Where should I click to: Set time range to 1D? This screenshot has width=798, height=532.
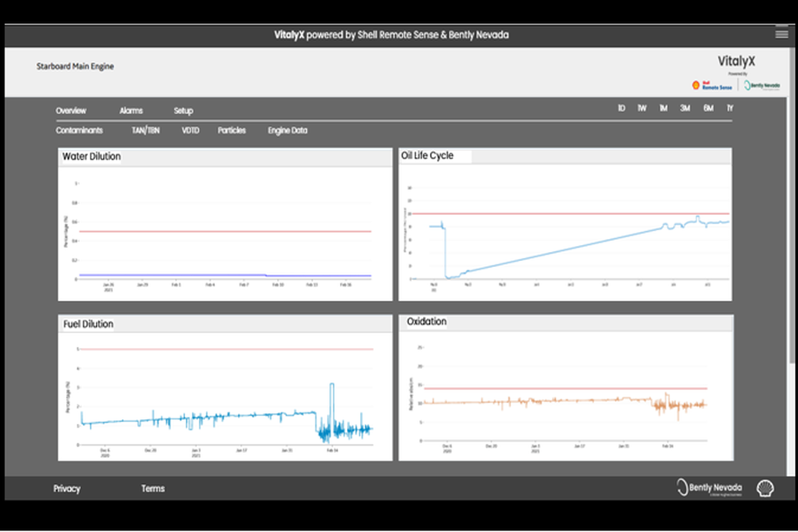coord(622,108)
